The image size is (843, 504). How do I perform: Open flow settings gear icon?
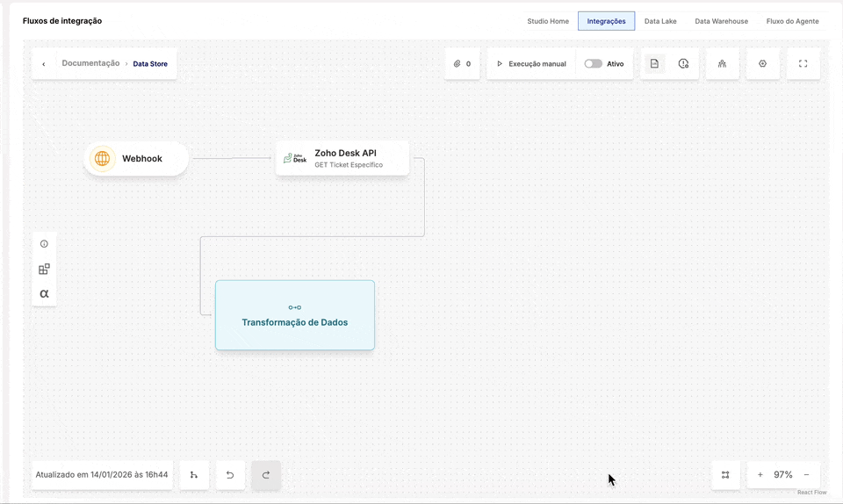click(762, 64)
